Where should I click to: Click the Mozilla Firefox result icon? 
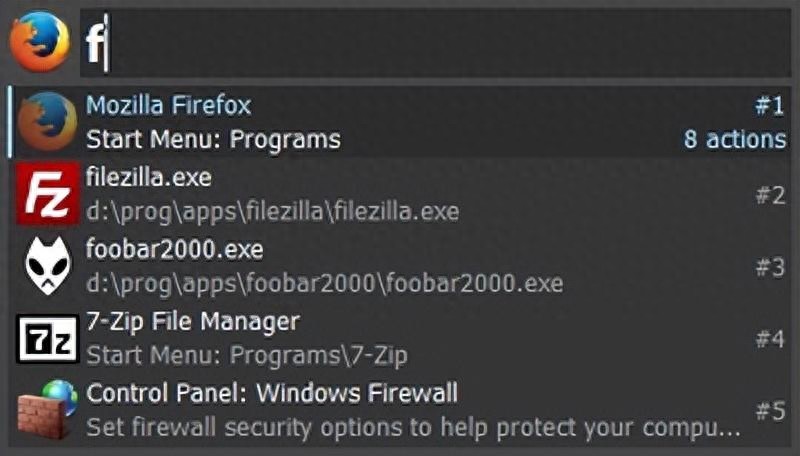47,121
